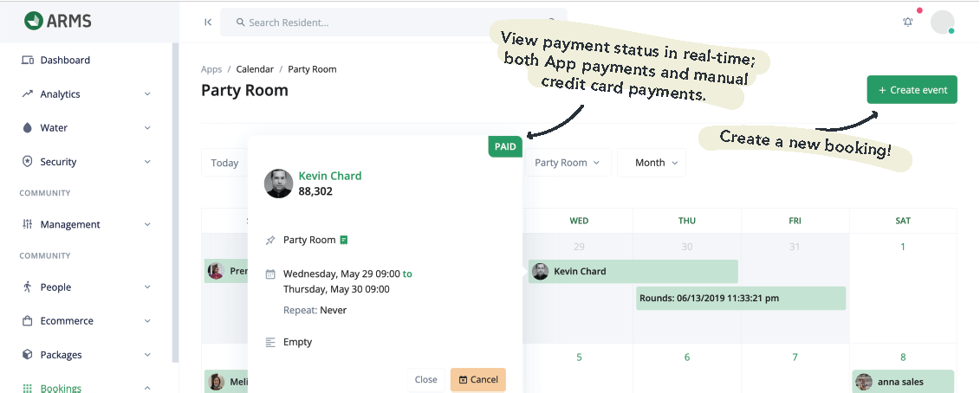Expand the Management section chevron

click(x=147, y=224)
